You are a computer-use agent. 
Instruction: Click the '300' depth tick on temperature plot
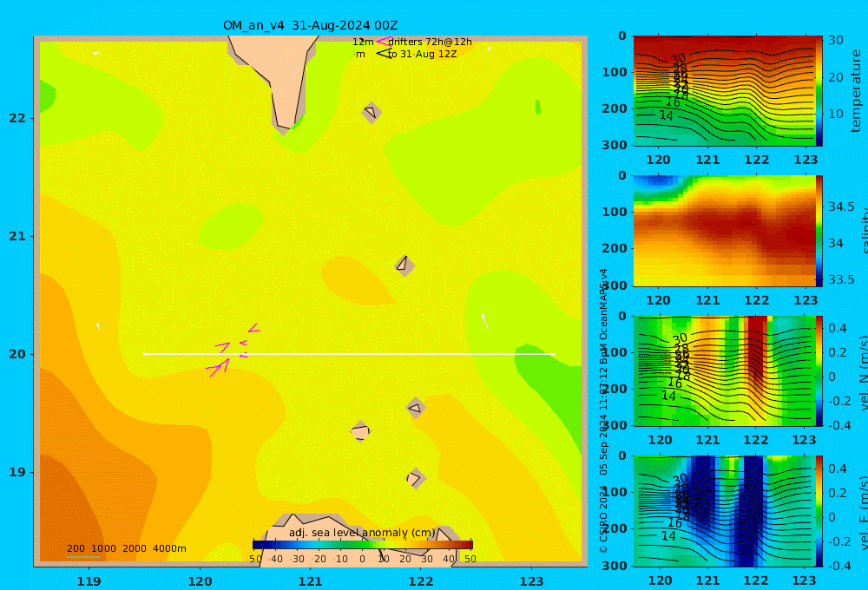click(614, 145)
